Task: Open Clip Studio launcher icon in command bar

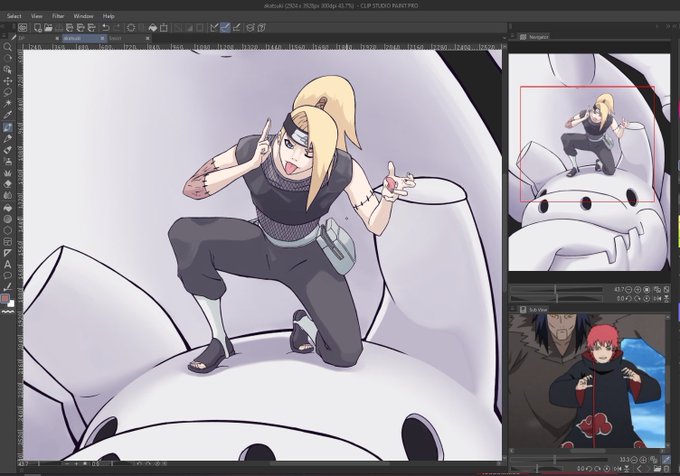Action: [x=23, y=28]
